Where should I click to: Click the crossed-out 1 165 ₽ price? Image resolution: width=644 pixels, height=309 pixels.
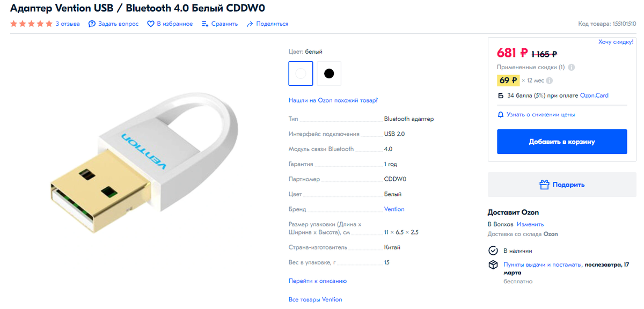coord(544,54)
